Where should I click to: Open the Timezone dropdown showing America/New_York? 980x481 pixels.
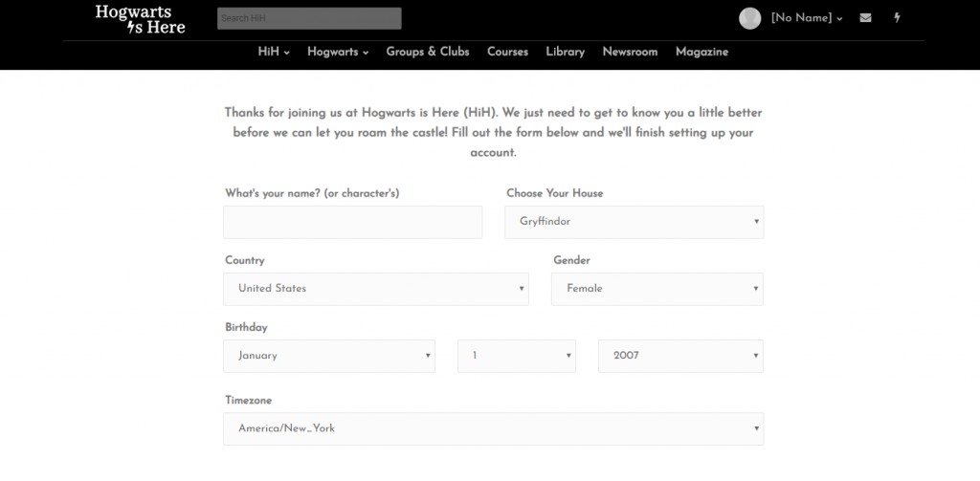point(493,428)
